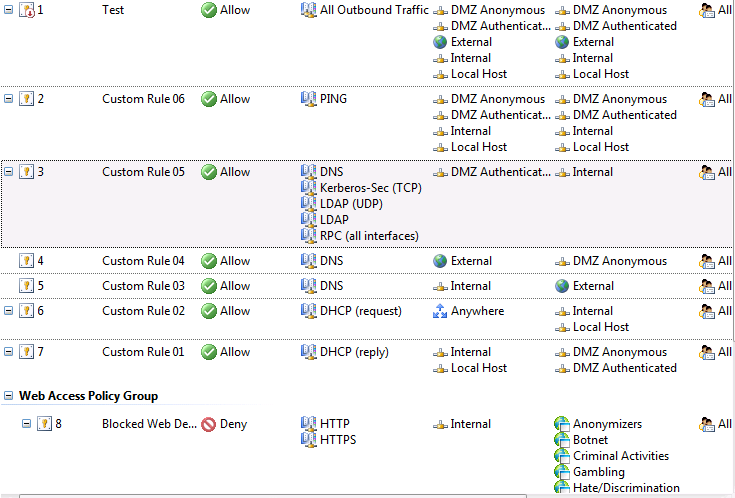Image resolution: width=735 pixels, height=498 pixels.
Task: Click green Allow icon for Test rule
Action: coord(209,10)
